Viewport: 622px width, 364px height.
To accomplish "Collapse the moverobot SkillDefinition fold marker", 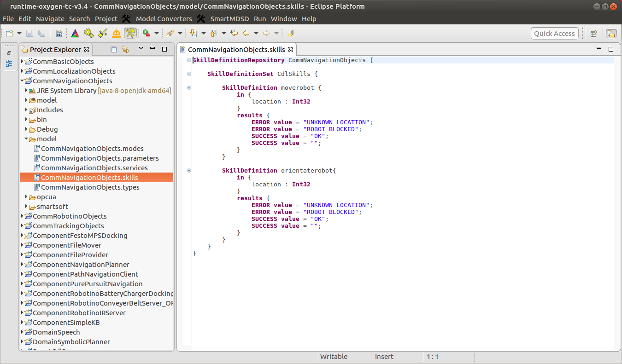I will [x=189, y=87].
